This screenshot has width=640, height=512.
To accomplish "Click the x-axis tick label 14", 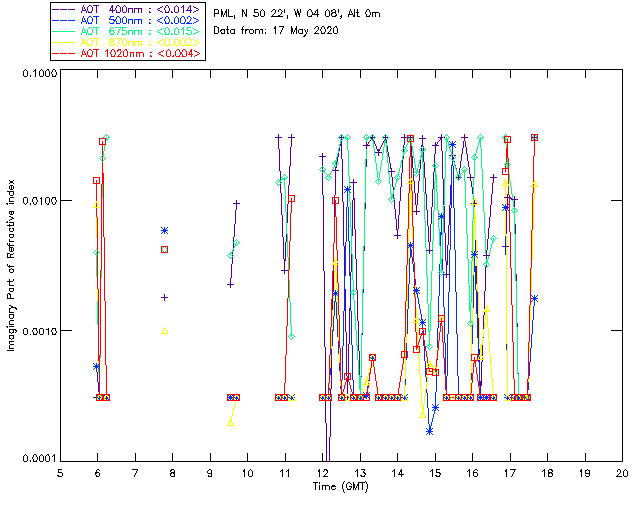I will 398,473.
